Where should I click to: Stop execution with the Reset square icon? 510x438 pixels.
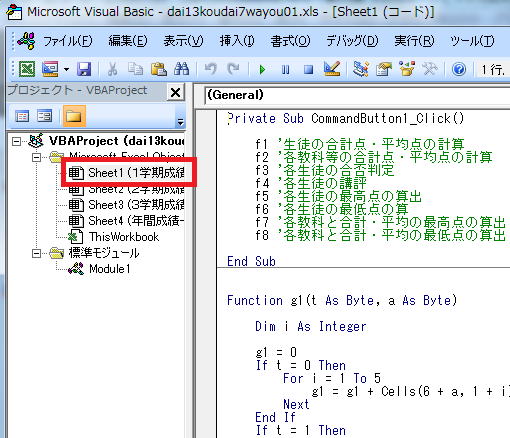pyautogui.click(x=308, y=70)
